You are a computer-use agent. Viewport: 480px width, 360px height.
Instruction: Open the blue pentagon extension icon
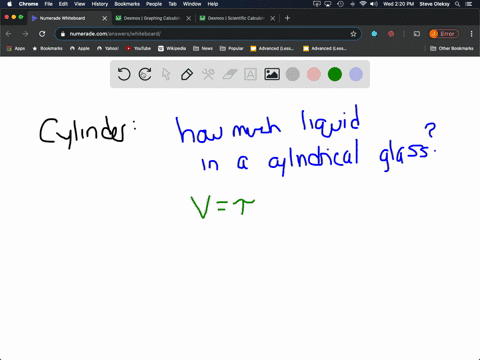point(374,34)
